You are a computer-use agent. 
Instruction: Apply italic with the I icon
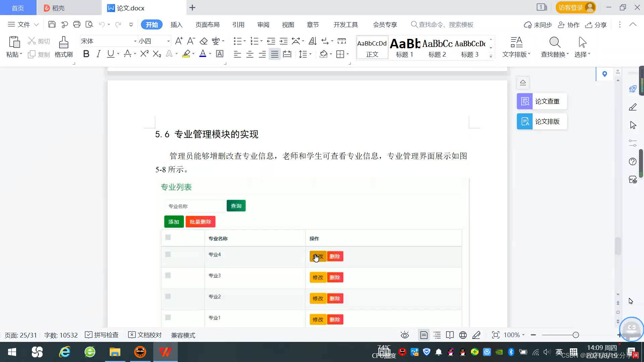point(98,54)
